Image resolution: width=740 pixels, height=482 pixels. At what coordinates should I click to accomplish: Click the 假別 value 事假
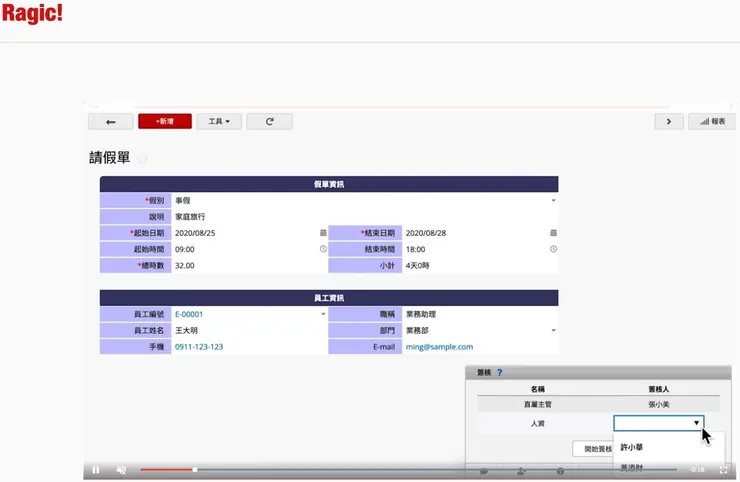(x=183, y=201)
